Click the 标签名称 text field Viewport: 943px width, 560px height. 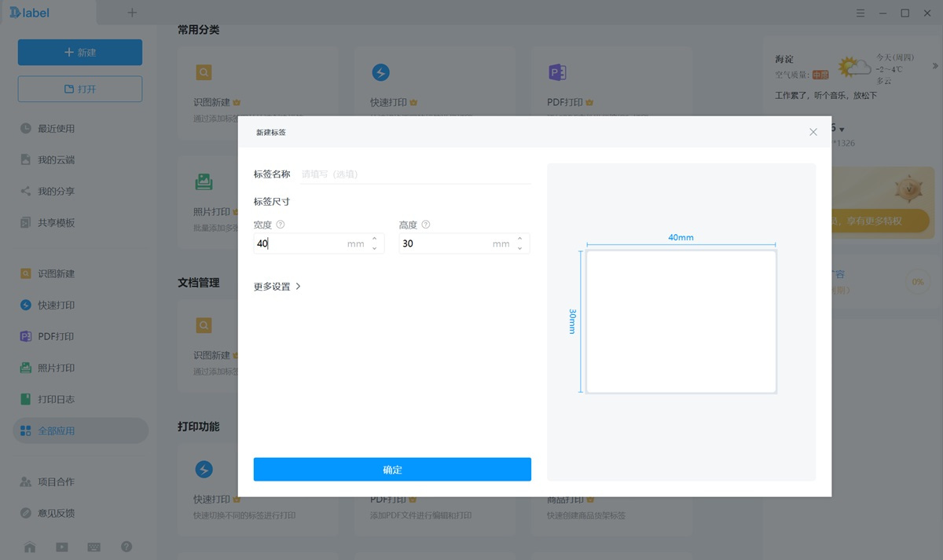415,174
